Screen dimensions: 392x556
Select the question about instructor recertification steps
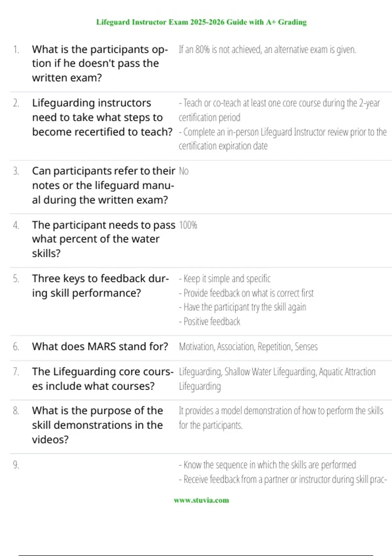coord(102,117)
